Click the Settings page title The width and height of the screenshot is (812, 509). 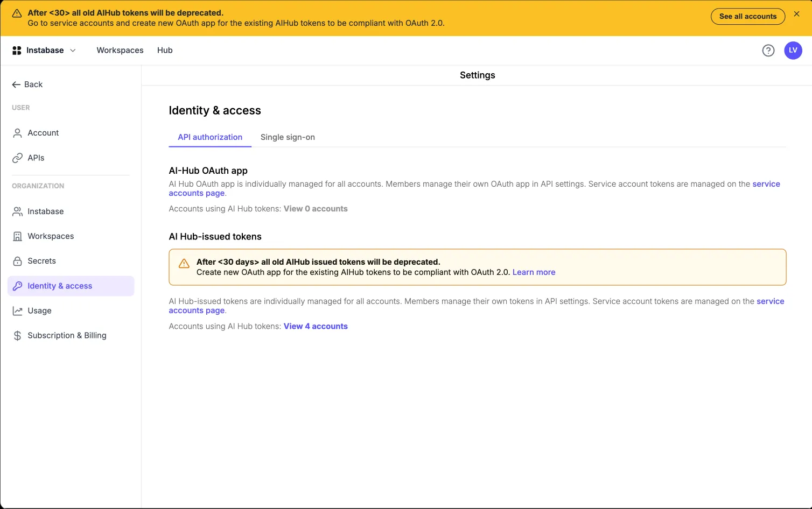click(x=478, y=75)
